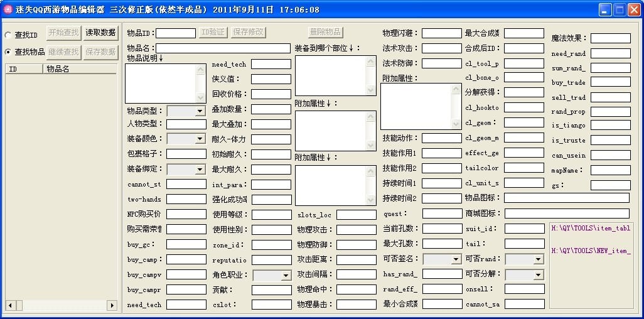Click the 保存数据 button
The image size is (644, 319).
[101, 51]
